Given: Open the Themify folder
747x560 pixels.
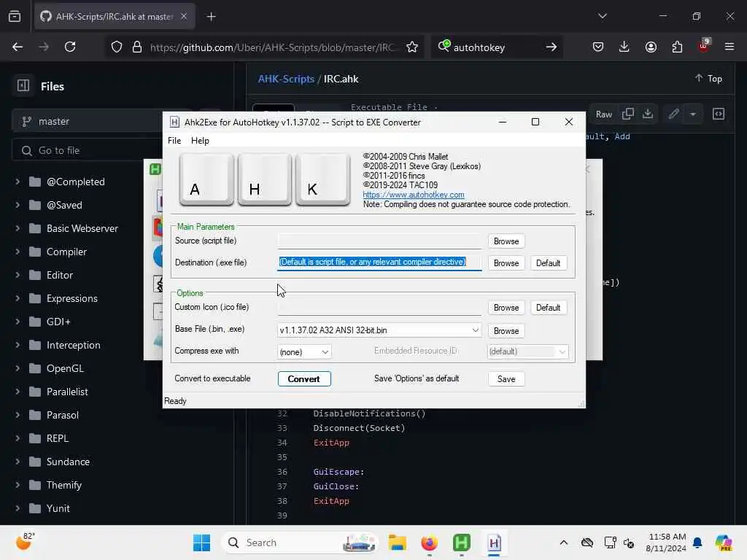Looking at the screenshot, I should point(64,485).
